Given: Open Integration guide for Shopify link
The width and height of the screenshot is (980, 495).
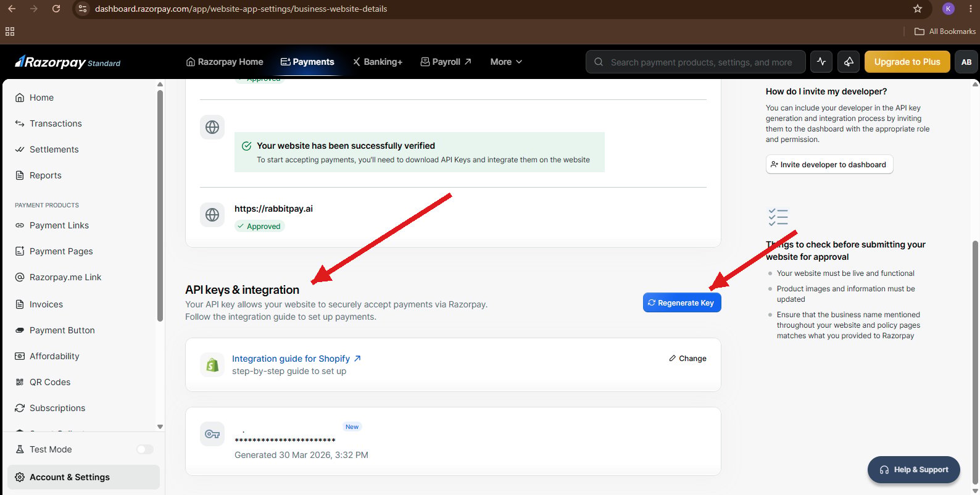Looking at the screenshot, I should (x=296, y=359).
